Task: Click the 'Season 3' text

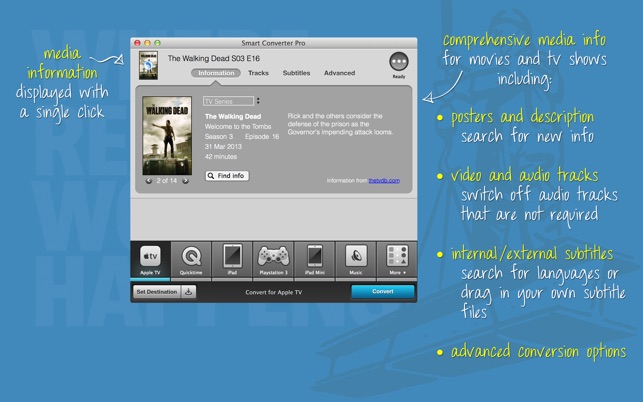Action: tap(219, 136)
